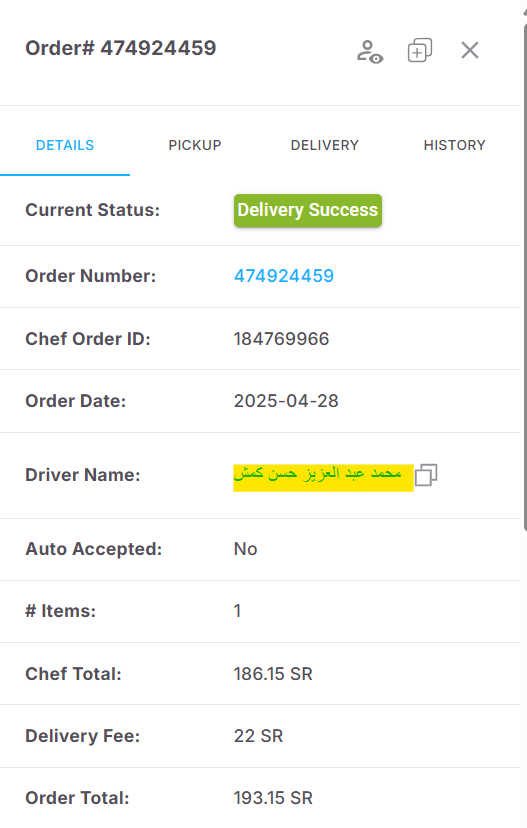The image size is (527, 828).
Task: Open the user view icon in header
Action: pos(370,51)
